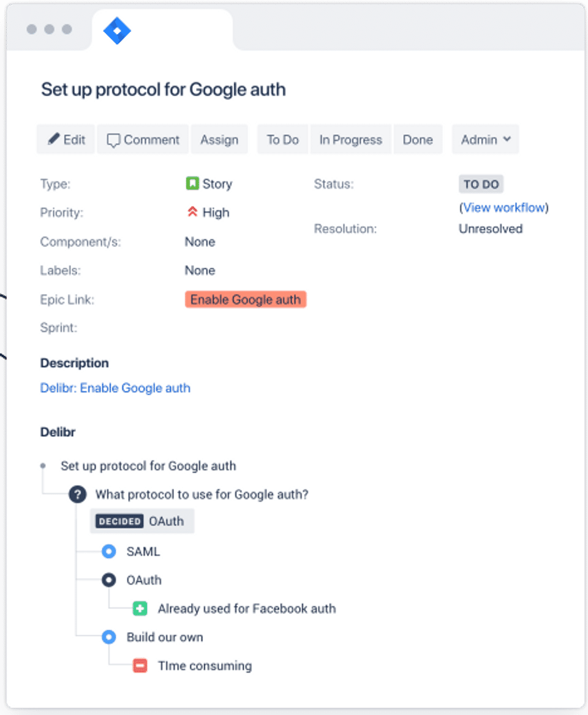Click the pencil Edit icon

pyautogui.click(x=54, y=138)
